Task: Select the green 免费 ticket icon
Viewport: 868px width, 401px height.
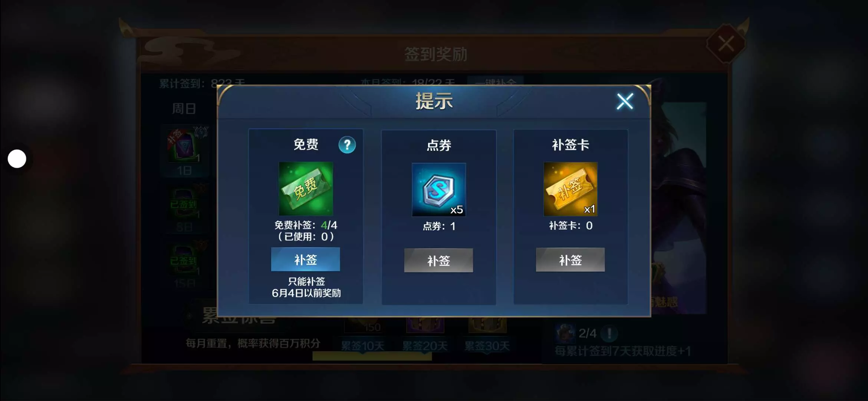Action: pyautogui.click(x=306, y=189)
